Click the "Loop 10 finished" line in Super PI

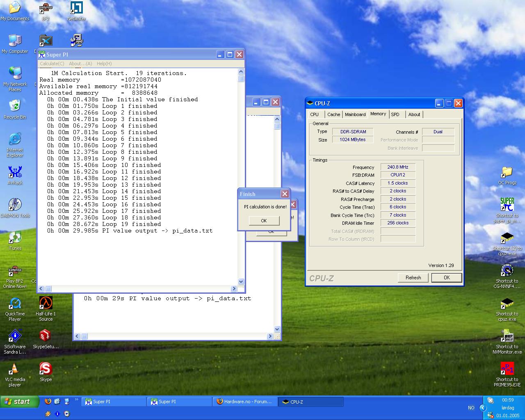[104, 165]
